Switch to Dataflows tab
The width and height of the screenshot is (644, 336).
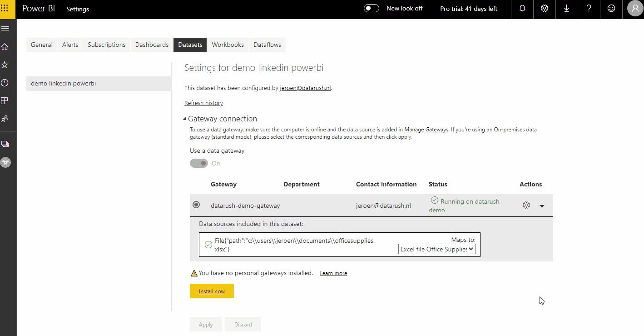[268, 45]
